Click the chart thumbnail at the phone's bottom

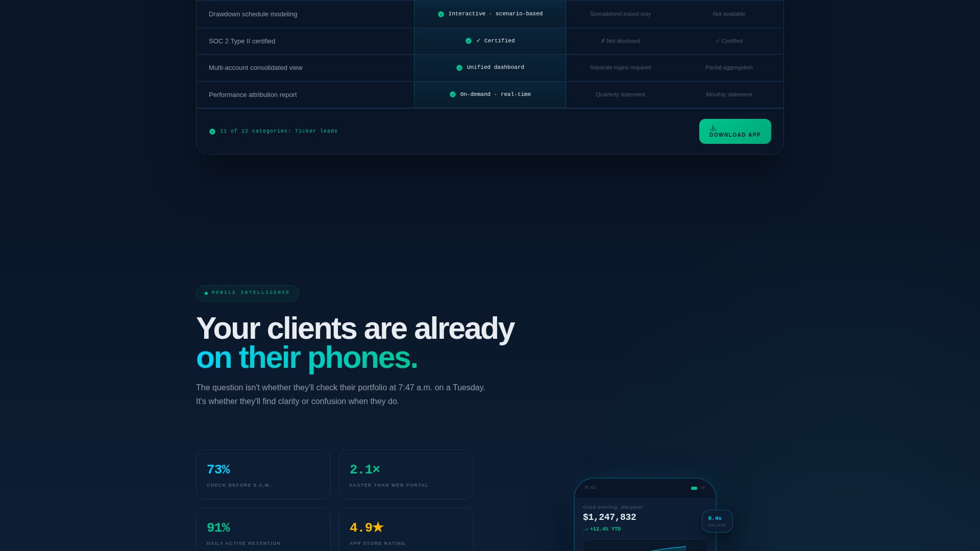(645, 545)
